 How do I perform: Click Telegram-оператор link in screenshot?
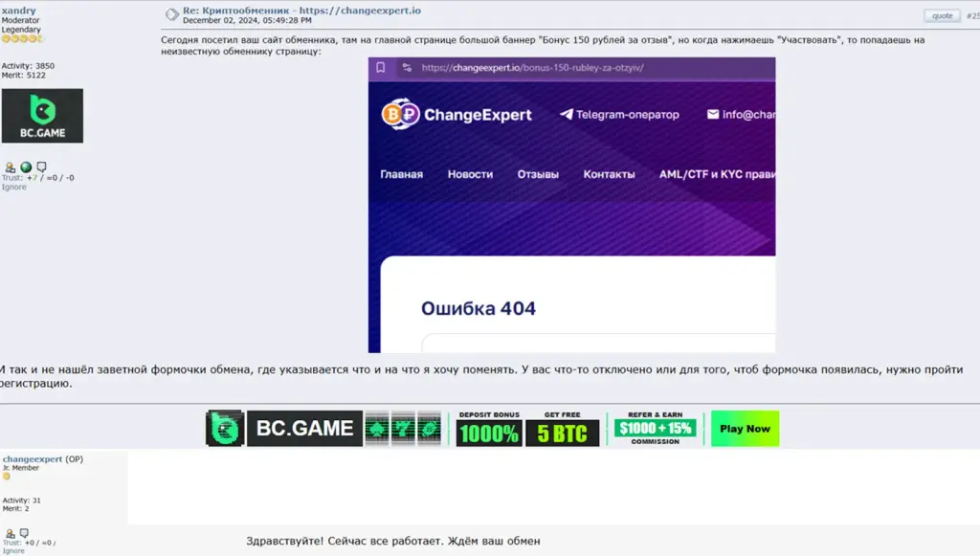(619, 114)
